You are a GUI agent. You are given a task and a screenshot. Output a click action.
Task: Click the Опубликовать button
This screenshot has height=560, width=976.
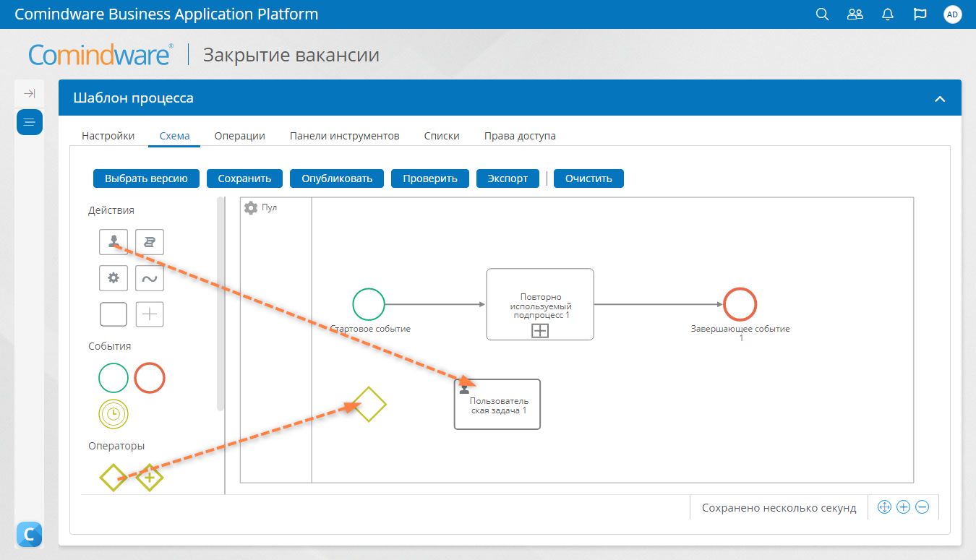pos(337,178)
